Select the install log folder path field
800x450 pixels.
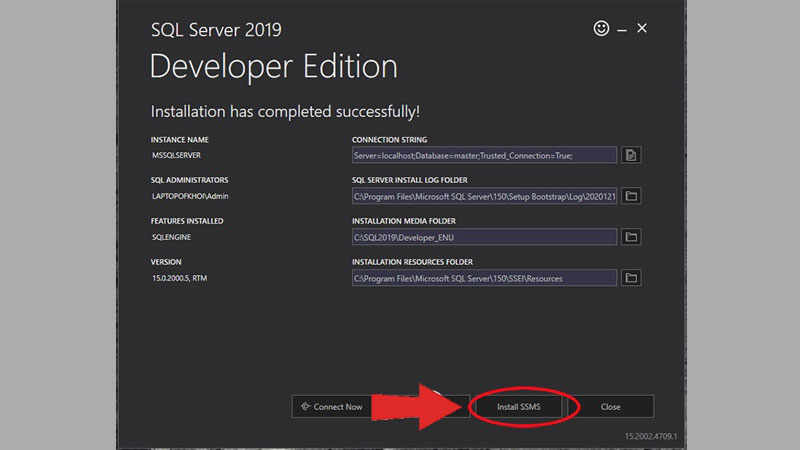coord(484,196)
